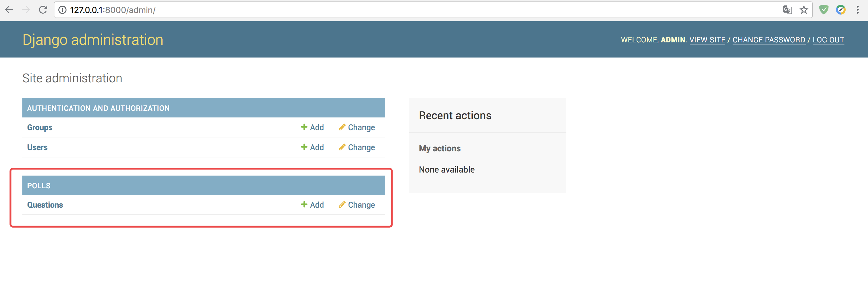
Task: Click the plus icon for Questions Add
Action: tap(304, 204)
